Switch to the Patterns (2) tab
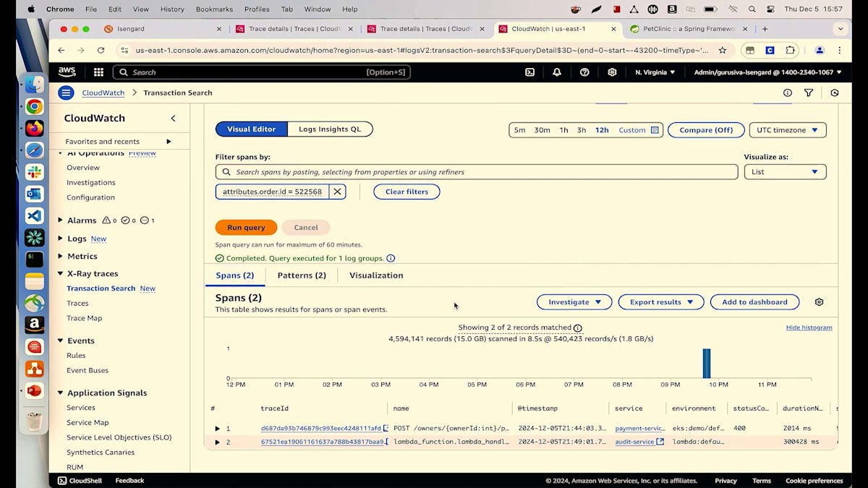 pos(302,275)
